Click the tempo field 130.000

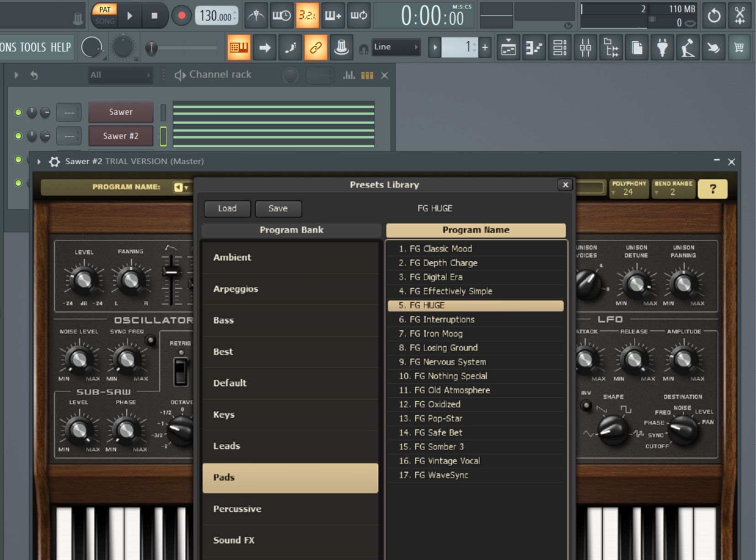(x=217, y=16)
